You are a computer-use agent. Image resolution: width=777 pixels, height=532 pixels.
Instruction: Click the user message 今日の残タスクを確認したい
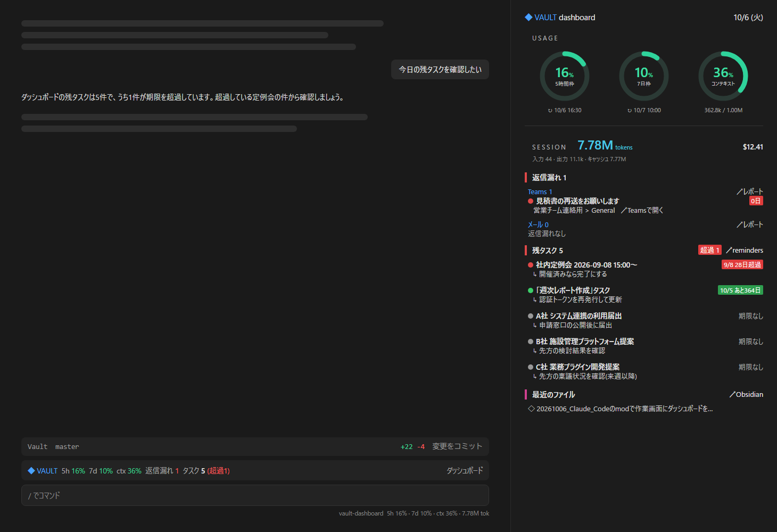pyautogui.click(x=440, y=70)
